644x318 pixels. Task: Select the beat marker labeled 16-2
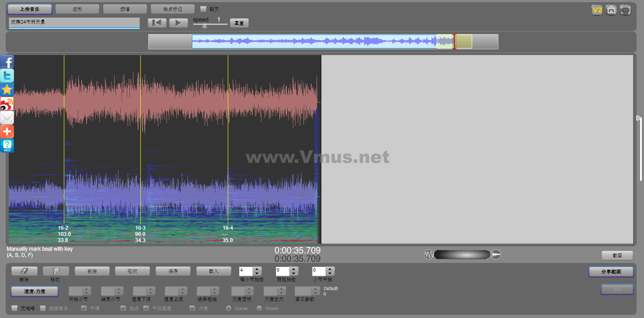point(63,228)
